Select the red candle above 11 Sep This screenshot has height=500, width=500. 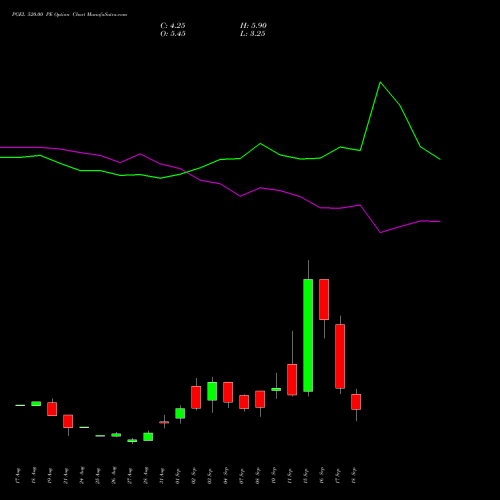[292, 380]
